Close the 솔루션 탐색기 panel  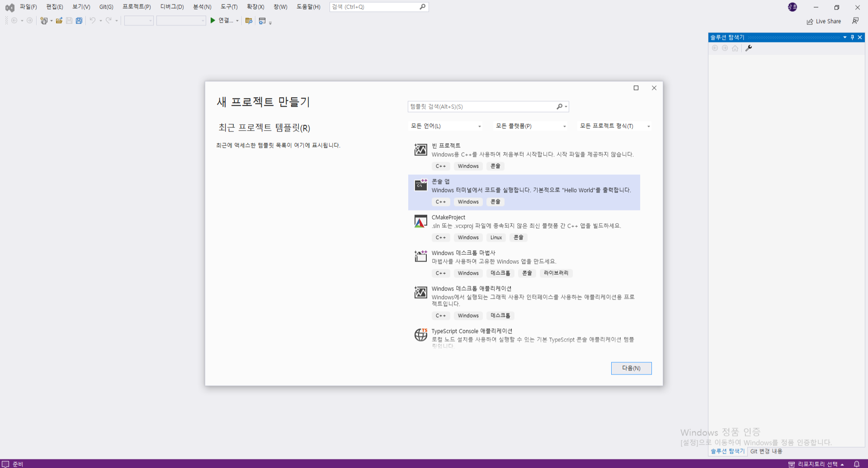pyautogui.click(x=860, y=37)
